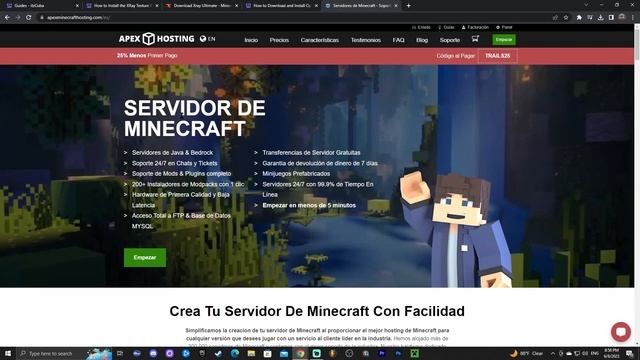Image resolution: width=640 pixels, height=360 pixels.
Task: Close the Guides tab
Action: pos(77,6)
